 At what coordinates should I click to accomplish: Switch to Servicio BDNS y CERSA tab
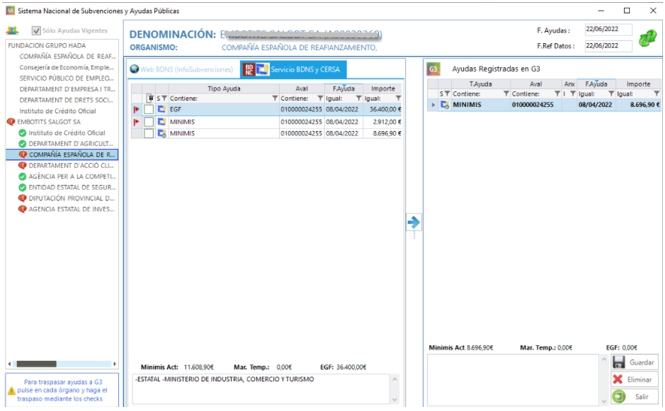[x=293, y=69]
